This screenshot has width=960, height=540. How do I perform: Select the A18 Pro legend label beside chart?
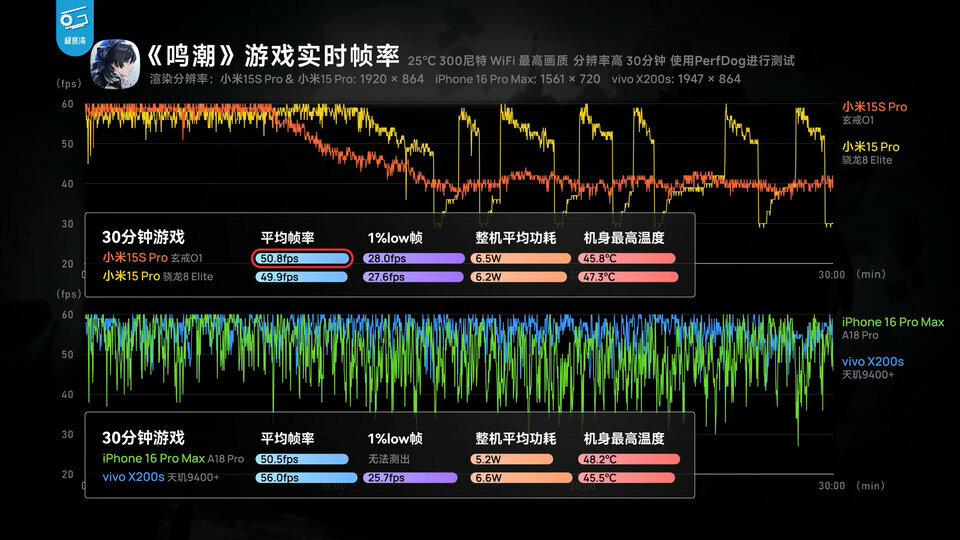point(860,336)
